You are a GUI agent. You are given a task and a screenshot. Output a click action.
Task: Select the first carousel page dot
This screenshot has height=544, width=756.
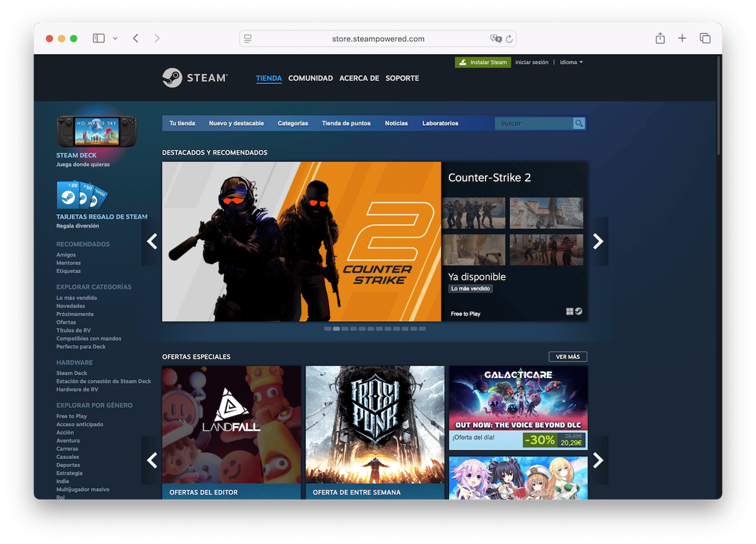pyautogui.click(x=328, y=329)
